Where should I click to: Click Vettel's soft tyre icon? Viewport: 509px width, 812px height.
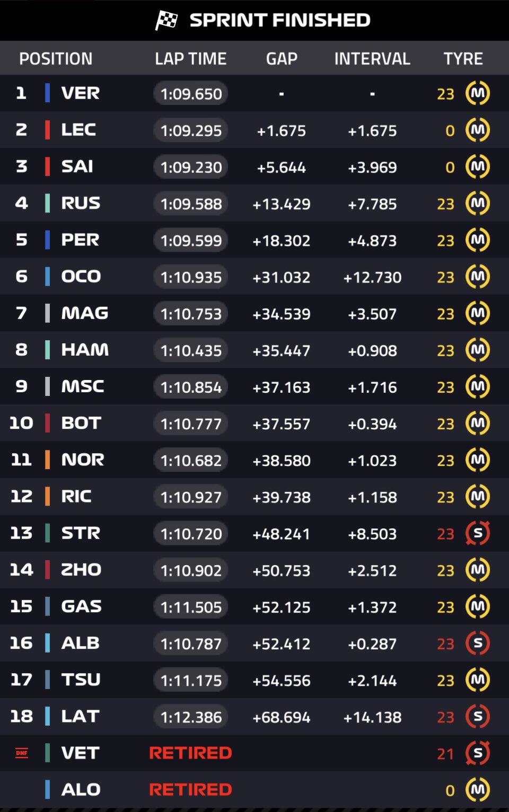(478, 753)
